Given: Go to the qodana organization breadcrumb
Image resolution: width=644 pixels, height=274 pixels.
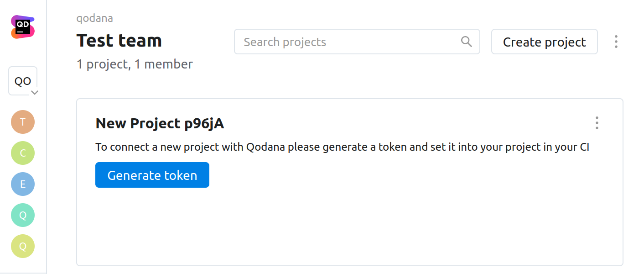Looking at the screenshot, I should (95, 18).
